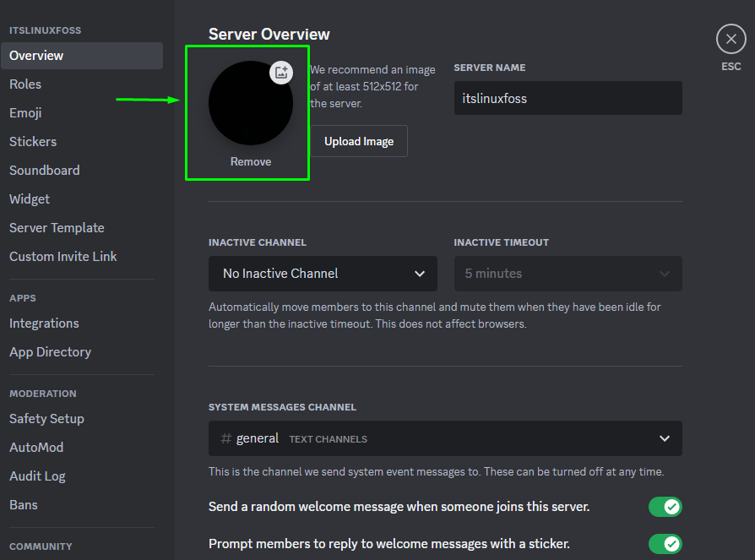This screenshot has width=755, height=560.
Task: Go to Custom Invite Link
Action: coord(82,257)
